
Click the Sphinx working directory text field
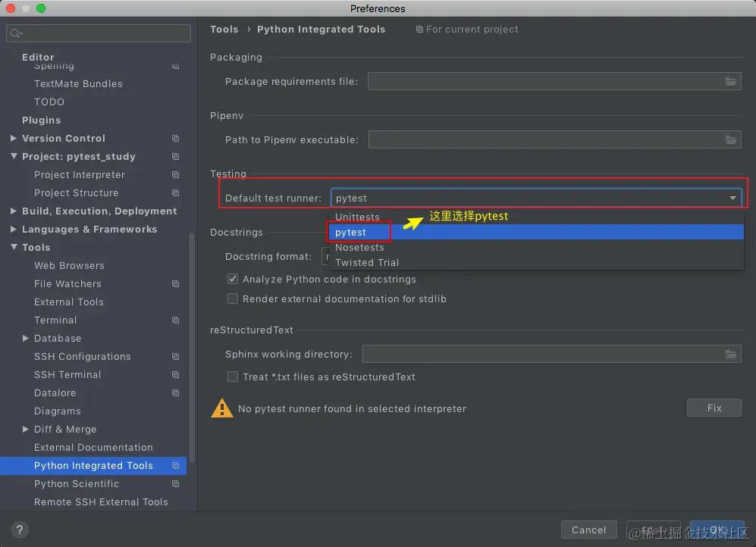(551, 355)
